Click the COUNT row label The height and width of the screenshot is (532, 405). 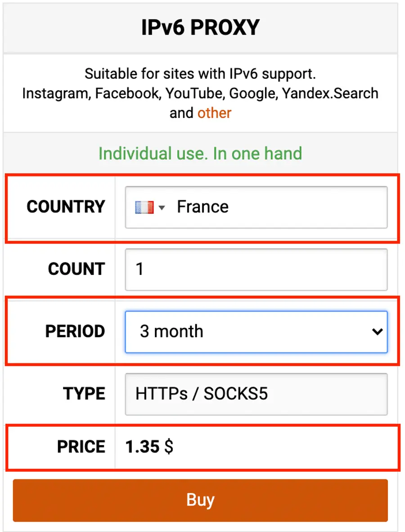coord(76,269)
